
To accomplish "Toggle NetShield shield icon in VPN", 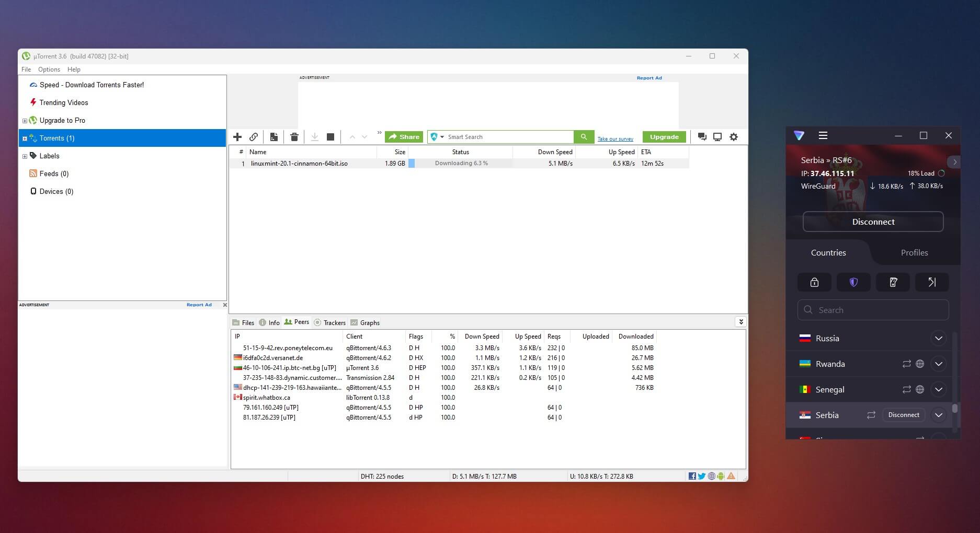I will point(853,282).
